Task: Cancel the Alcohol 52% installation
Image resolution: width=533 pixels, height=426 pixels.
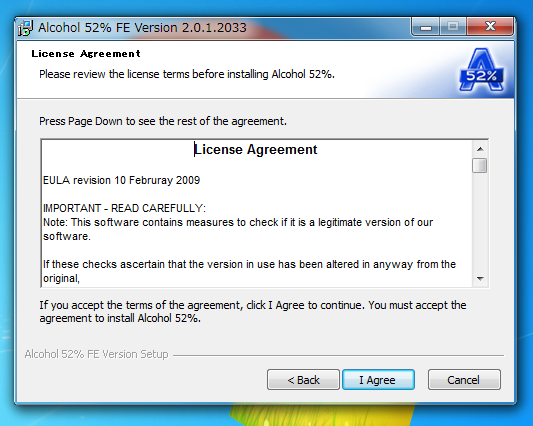Action: coord(464,379)
